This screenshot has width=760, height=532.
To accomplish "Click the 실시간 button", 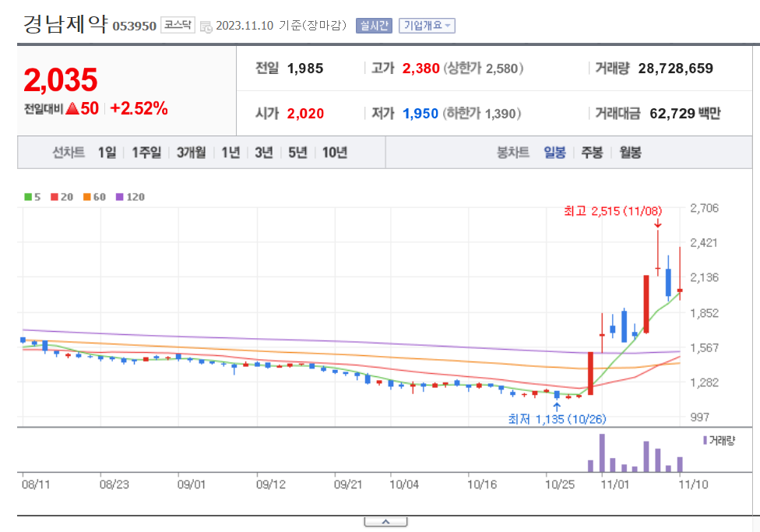I will pyautogui.click(x=374, y=26).
